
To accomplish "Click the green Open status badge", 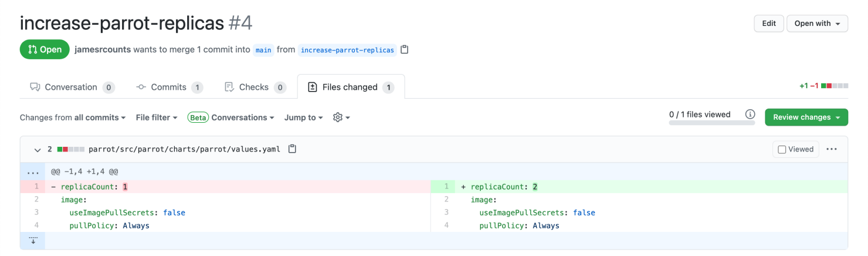I will tap(45, 49).
